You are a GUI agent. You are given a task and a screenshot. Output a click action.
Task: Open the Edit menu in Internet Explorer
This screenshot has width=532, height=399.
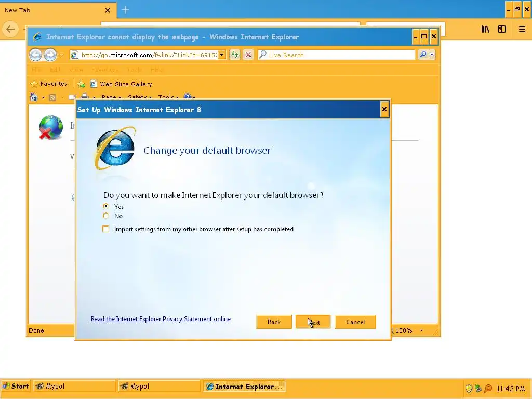pos(55,70)
